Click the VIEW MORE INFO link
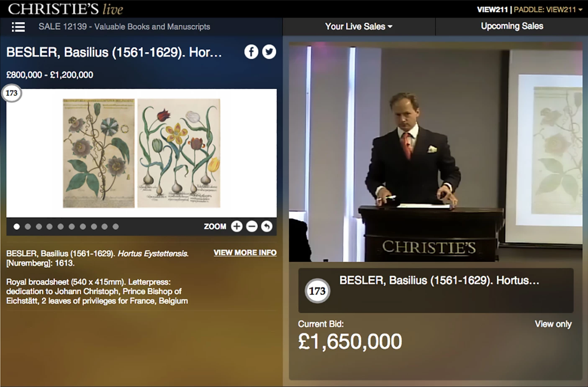This screenshot has width=588, height=387. [x=245, y=253]
